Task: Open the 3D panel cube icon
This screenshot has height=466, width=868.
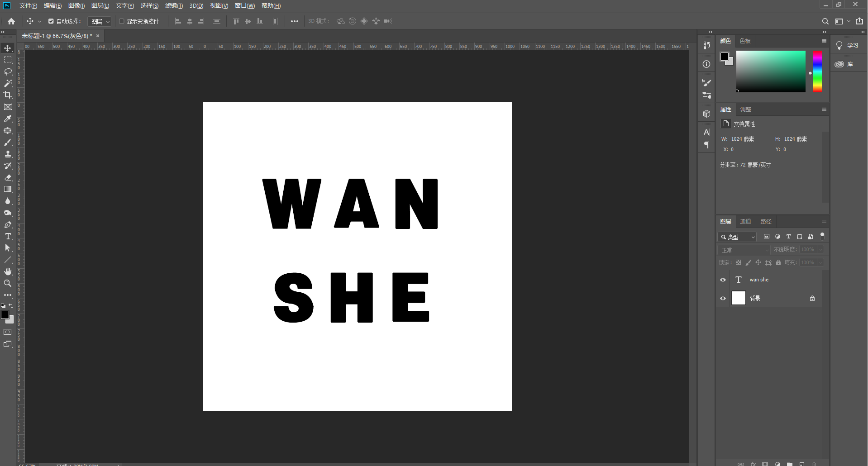Action: (x=706, y=114)
